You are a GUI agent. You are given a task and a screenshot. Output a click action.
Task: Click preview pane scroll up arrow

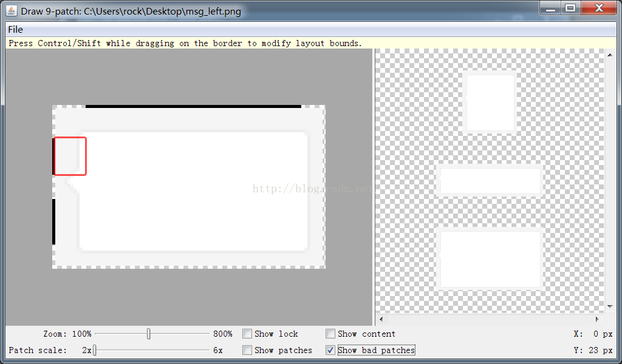pyautogui.click(x=610, y=55)
